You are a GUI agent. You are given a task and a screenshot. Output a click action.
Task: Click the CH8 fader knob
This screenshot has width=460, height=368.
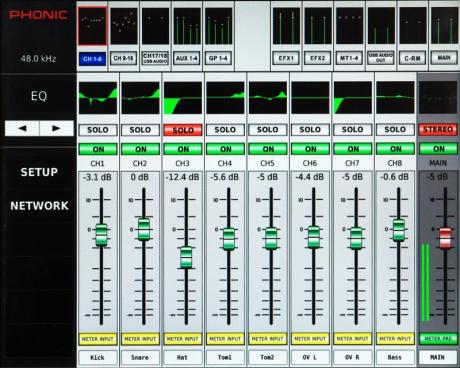point(398,230)
